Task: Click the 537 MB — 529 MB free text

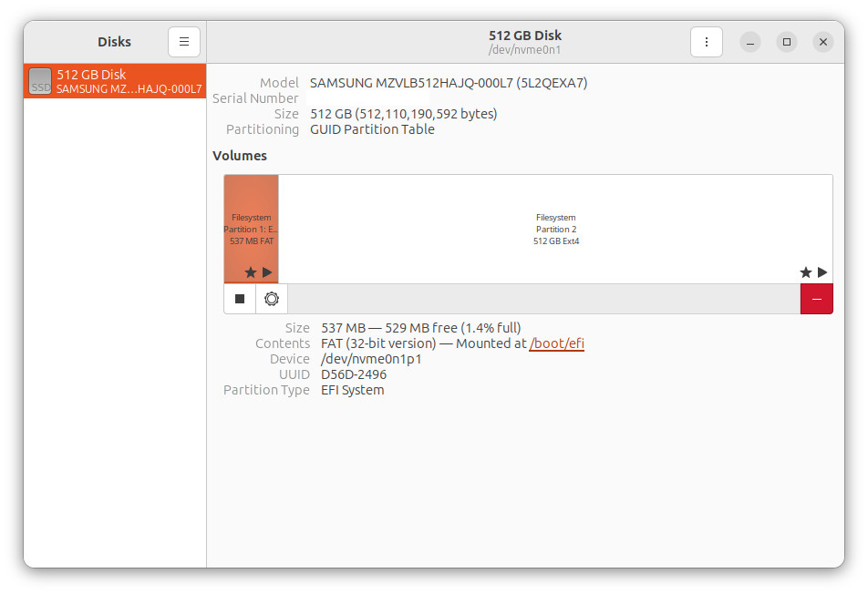Action: point(420,328)
